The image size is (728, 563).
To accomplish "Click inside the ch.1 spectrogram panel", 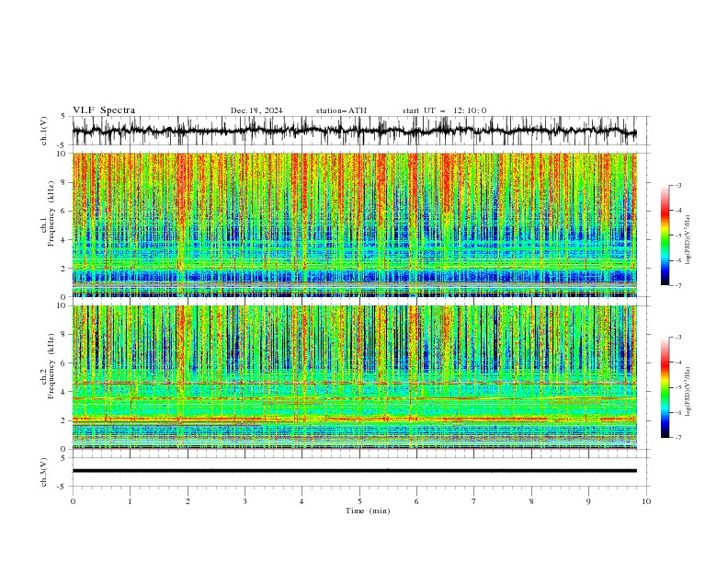I will tap(354, 224).
